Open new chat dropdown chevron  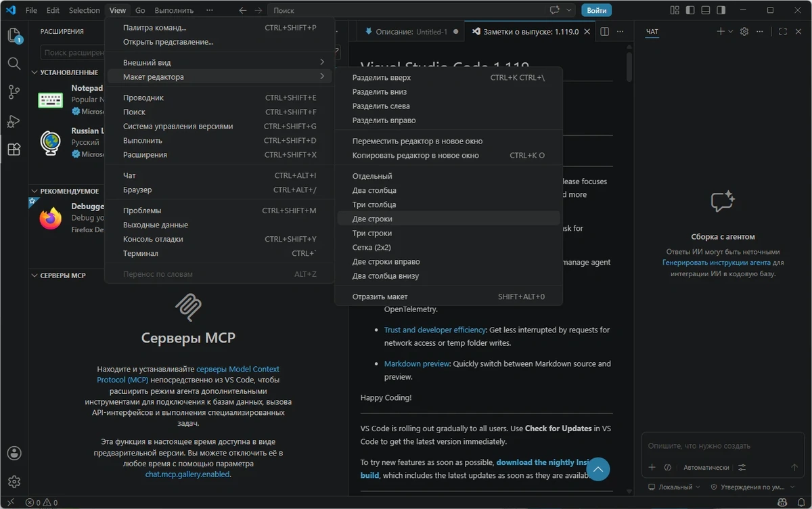coord(731,32)
